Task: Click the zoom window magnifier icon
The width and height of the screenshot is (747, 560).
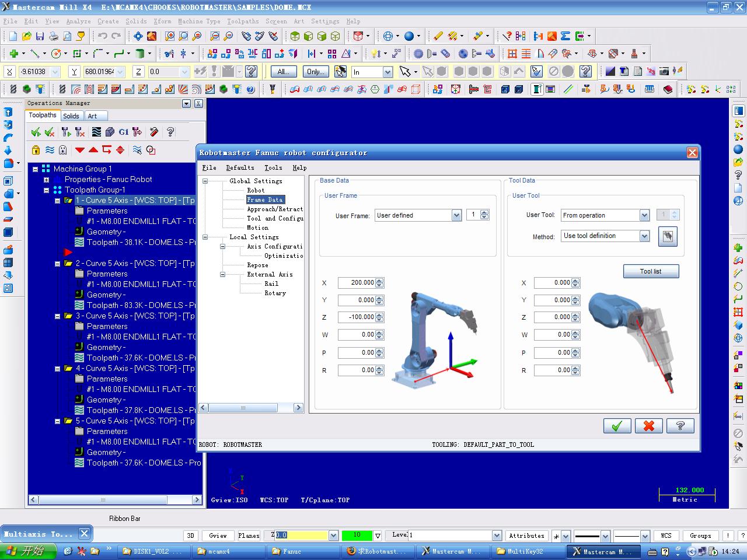Action: [x=170, y=36]
